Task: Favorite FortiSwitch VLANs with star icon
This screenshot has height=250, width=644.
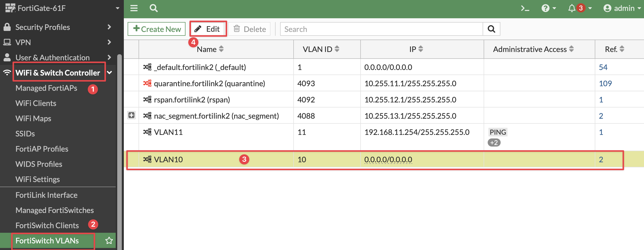Action: point(109,240)
